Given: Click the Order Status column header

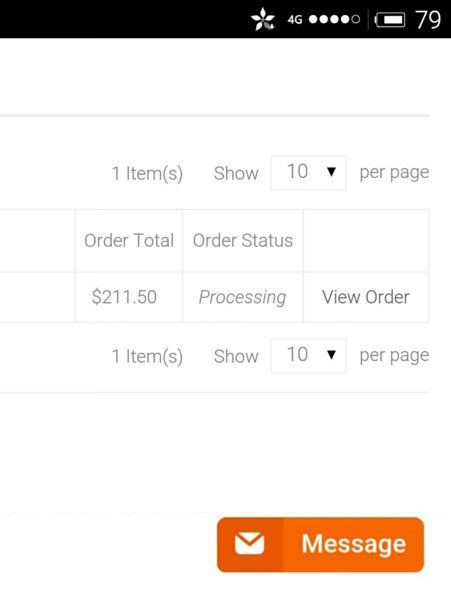Looking at the screenshot, I should coord(243,241).
